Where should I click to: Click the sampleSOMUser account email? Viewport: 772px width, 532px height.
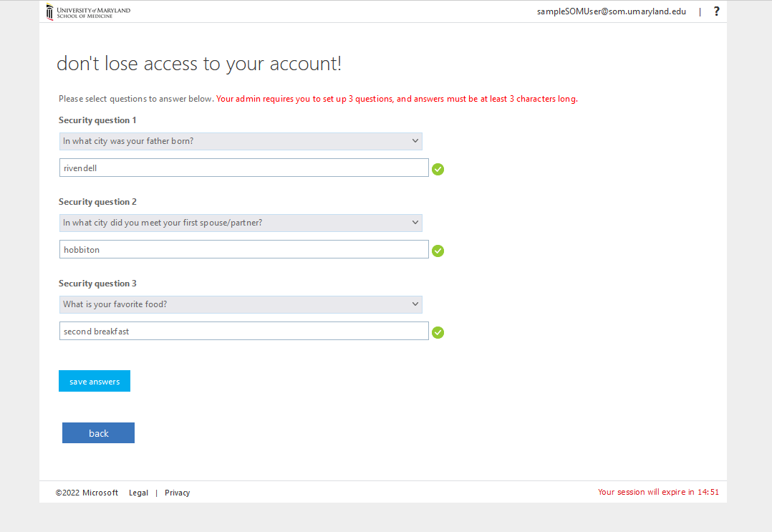pyautogui.click(x=611, y=11)
